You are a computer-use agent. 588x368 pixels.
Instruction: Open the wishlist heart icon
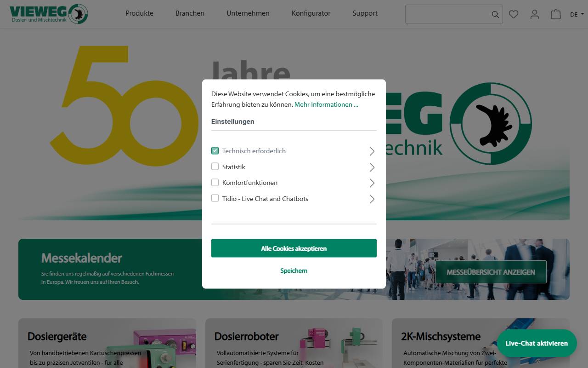[x=514, y=14]
